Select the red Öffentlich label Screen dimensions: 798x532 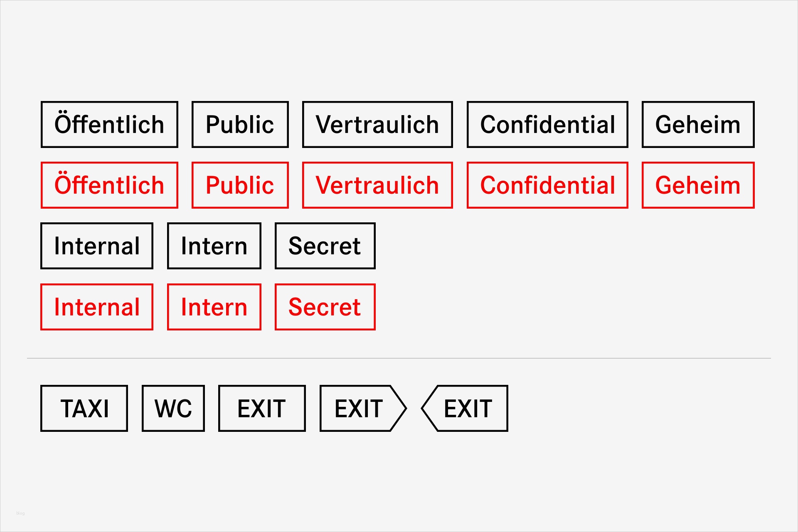[109, 185]
